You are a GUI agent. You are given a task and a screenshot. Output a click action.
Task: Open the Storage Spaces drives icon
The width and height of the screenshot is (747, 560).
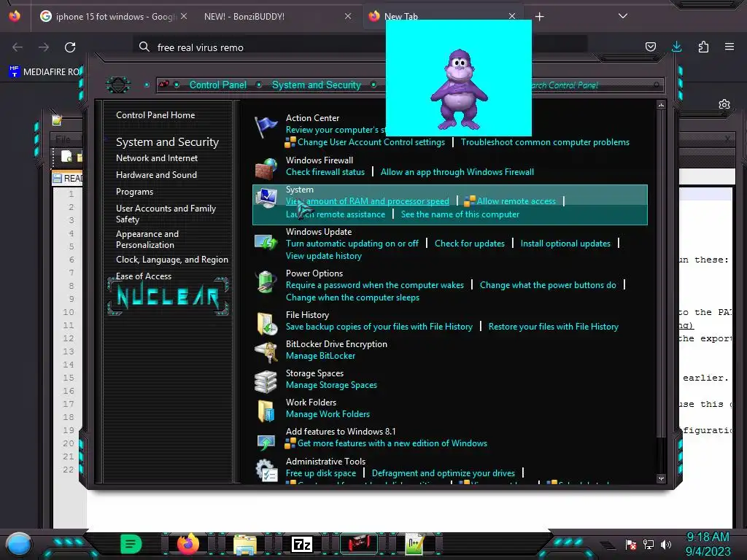[266, 381]
